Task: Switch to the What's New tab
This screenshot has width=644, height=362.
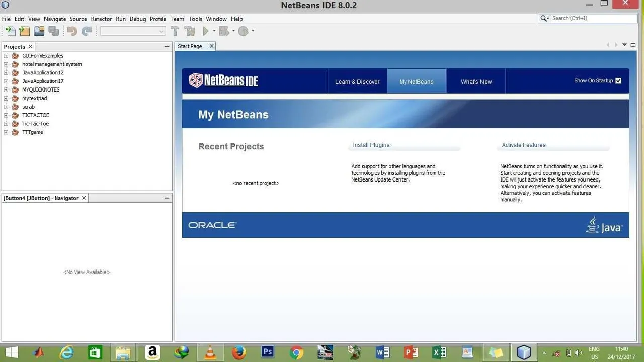Action: point(476,81)
